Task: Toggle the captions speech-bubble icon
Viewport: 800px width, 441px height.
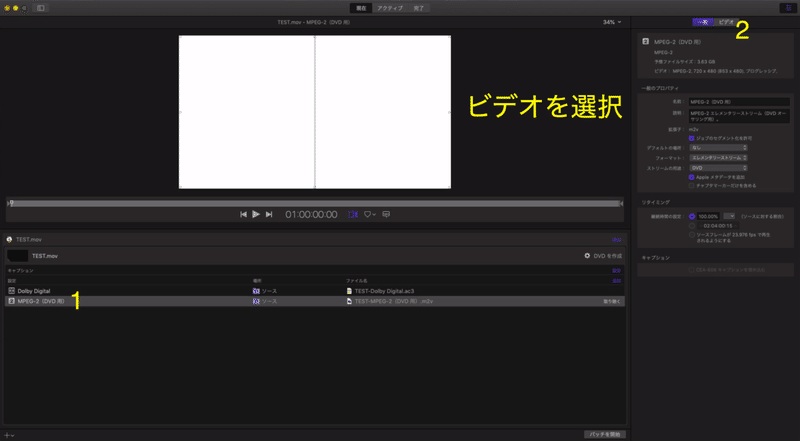Action: pos(386,215)
